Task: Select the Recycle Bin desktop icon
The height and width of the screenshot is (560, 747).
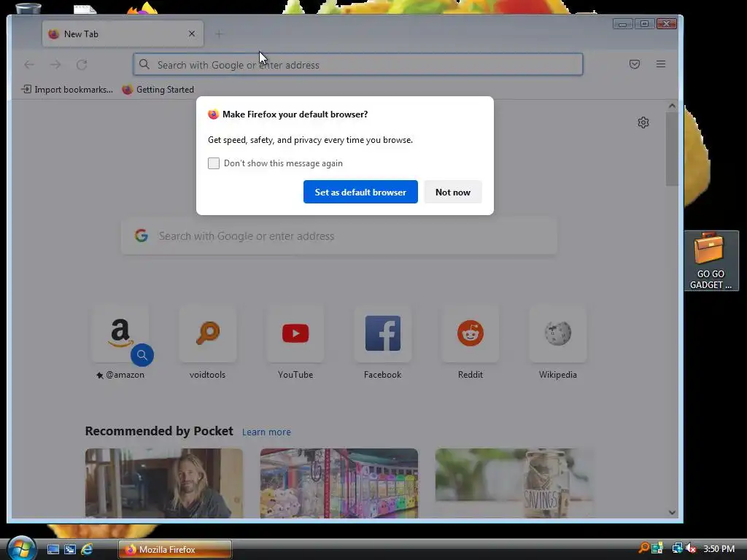Action: tap(28, 7)
